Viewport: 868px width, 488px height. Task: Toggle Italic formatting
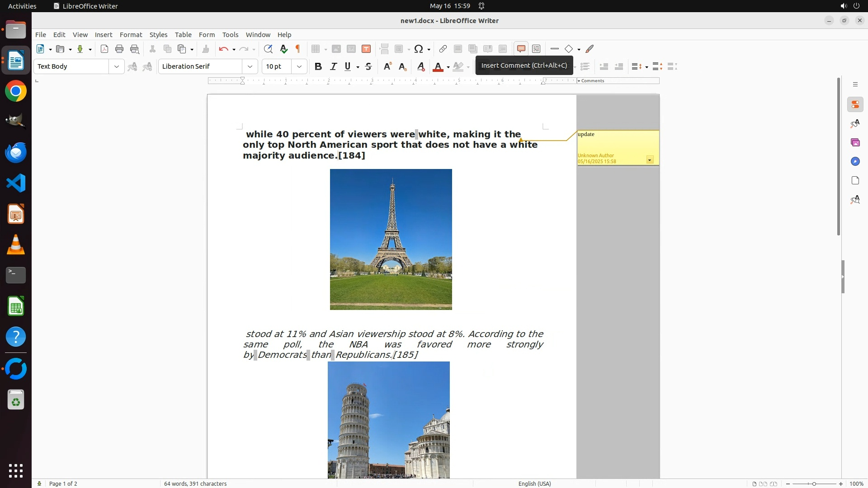[x=333, y=66]
